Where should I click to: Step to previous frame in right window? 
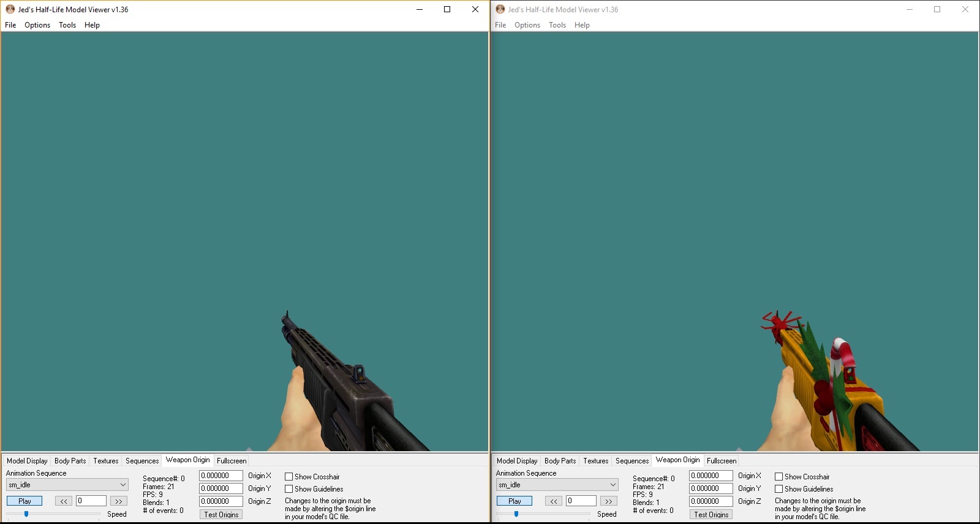[554, 501]
